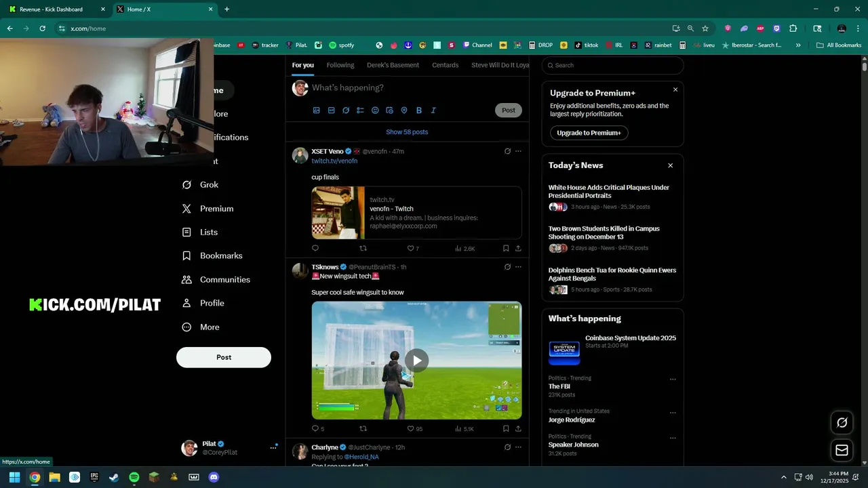Open Spotify from the Windows taskbar
This screenshot has height=488, width=868.
click(134, 477)
